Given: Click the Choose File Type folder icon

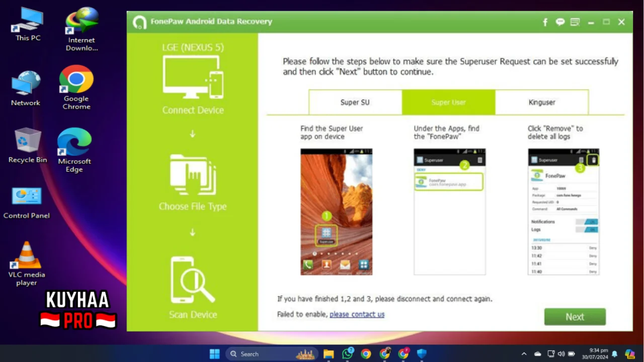Looking at the screenshot, I should 193,174.
